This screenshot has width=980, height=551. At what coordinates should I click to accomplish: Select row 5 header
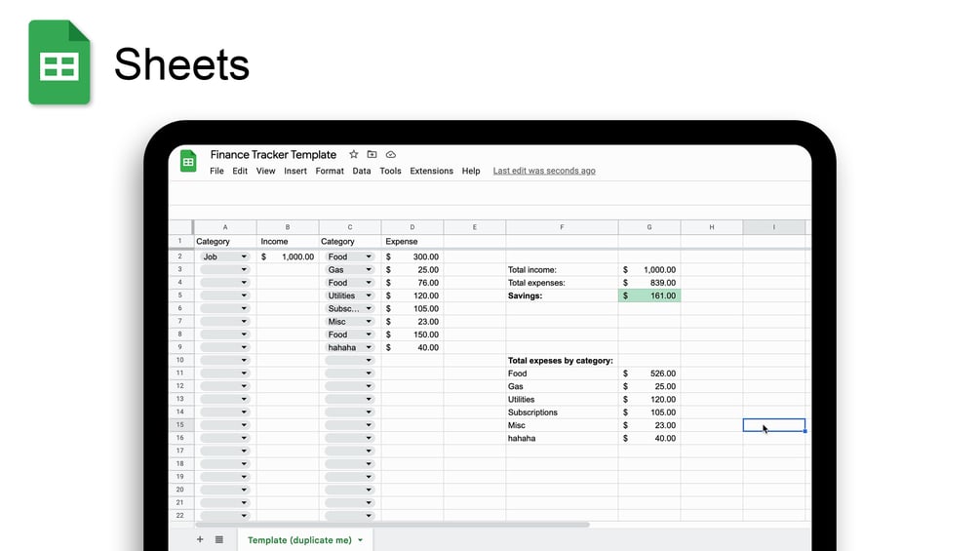point(180,295)
